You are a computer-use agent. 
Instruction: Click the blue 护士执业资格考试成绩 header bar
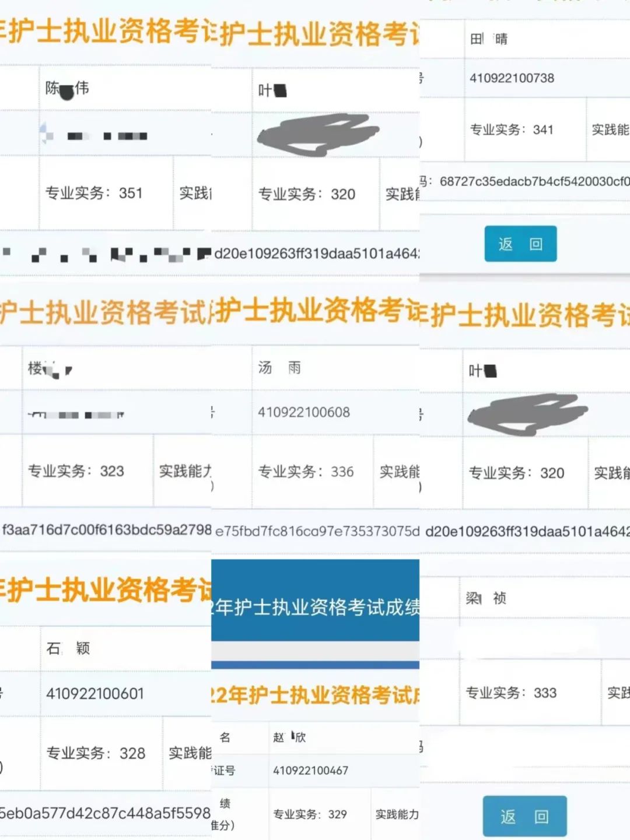coord(316,607)
